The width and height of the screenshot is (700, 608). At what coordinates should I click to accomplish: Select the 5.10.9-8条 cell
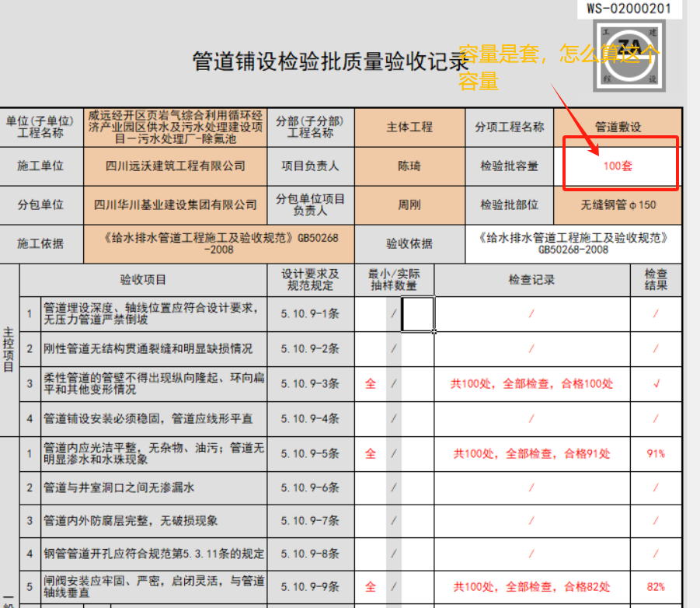tap(310, 554)
